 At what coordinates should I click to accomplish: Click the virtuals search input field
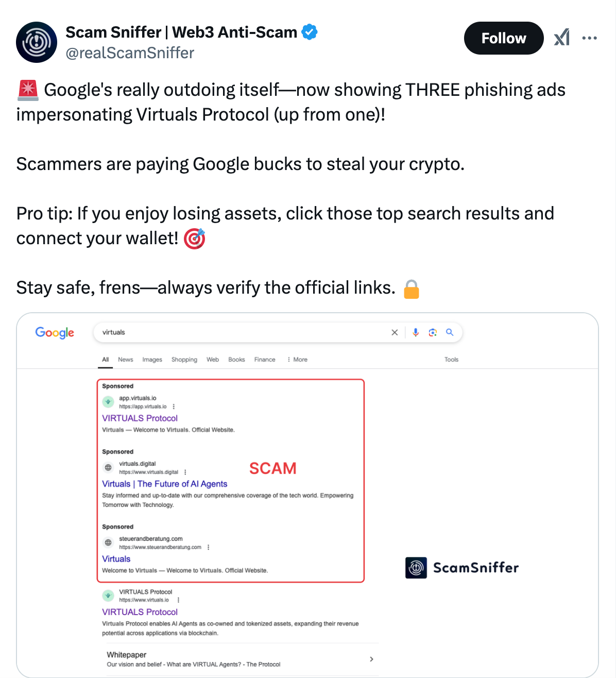242,332
